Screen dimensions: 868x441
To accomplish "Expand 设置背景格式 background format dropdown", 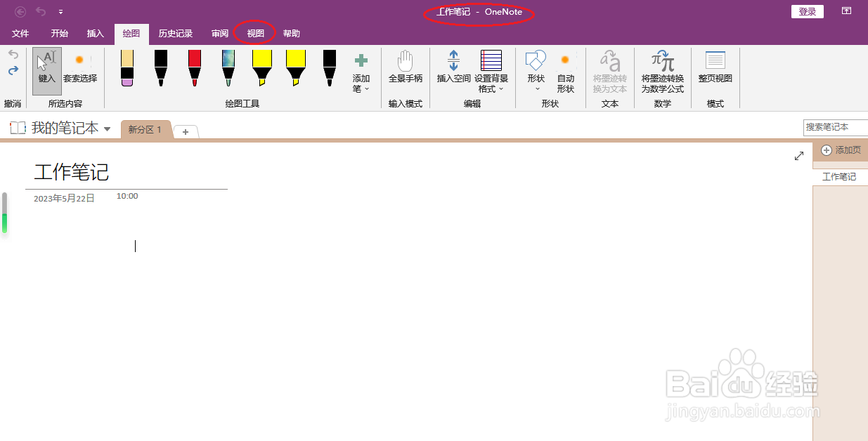I will (491, 71).
